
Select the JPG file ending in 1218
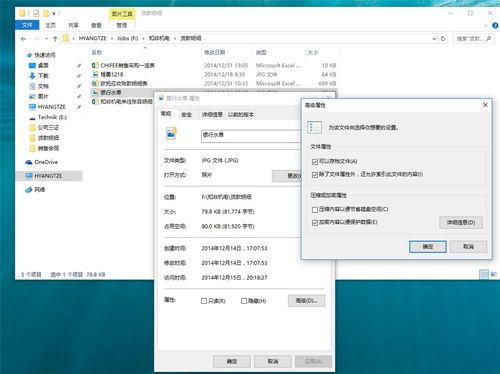214,74
